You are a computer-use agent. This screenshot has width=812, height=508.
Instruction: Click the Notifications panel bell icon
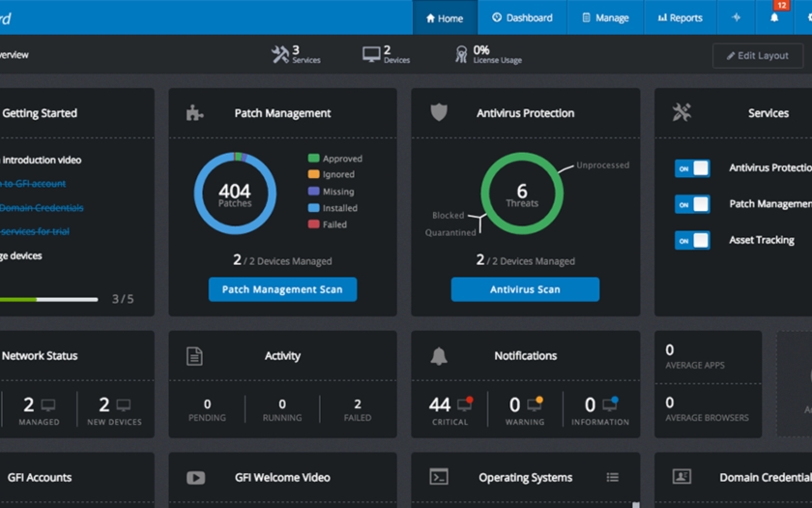[439, 356]
